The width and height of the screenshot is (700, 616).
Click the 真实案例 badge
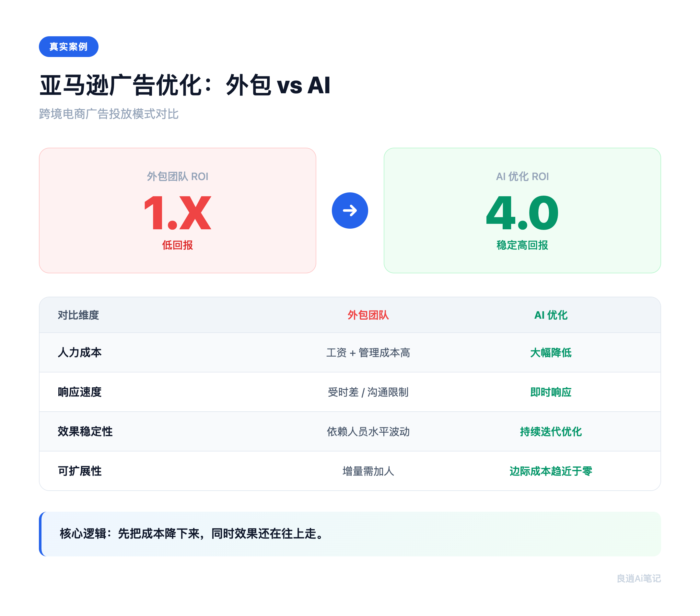pos(68,47)
